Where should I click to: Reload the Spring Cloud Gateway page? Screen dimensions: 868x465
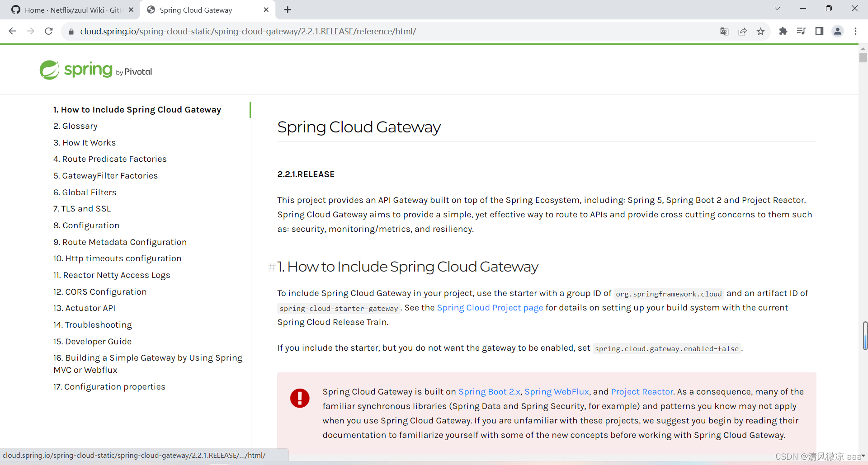pos(49,31)
